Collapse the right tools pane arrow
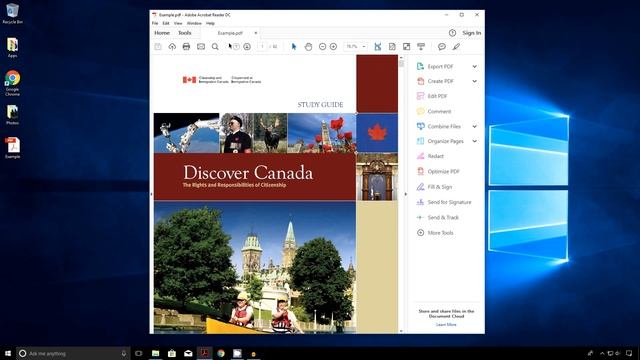The width and height of the screenshot is (640, 360). (x=405, y=194)
